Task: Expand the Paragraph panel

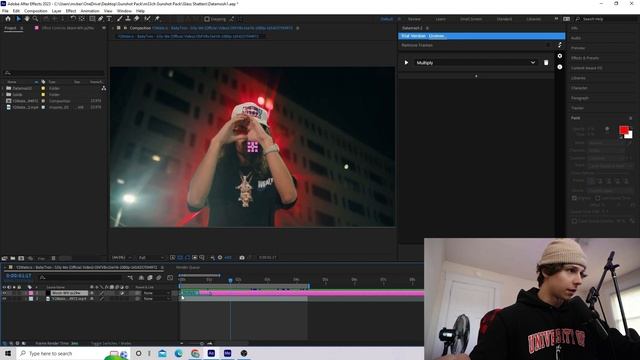Action: pos(580,98)
